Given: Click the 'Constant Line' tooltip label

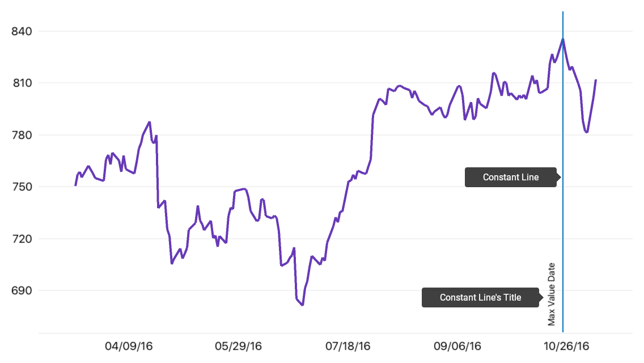Looking at the screenshot, I should click(x=511, y=177).
